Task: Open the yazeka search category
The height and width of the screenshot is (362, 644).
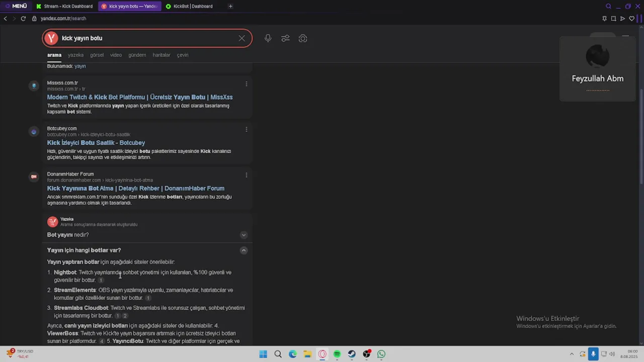Action: 75,55
